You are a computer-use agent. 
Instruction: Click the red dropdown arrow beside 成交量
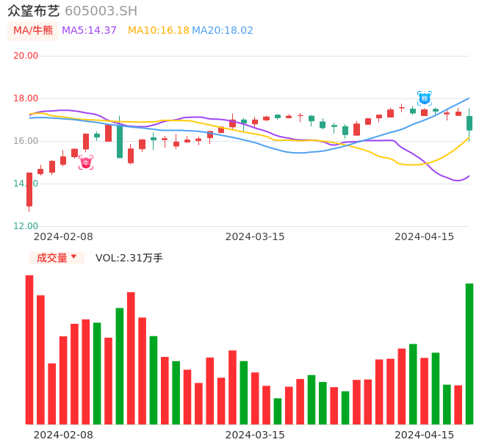(73, 257)
